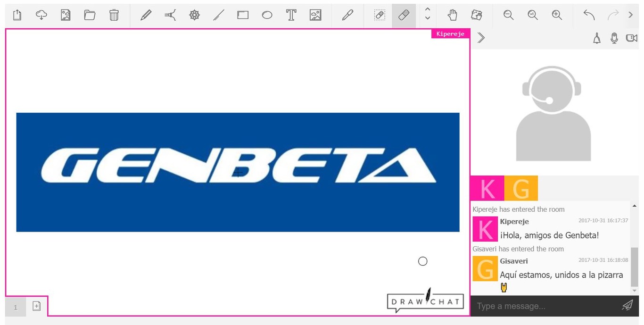Click the Zoom in magnifier

point(557,15)
